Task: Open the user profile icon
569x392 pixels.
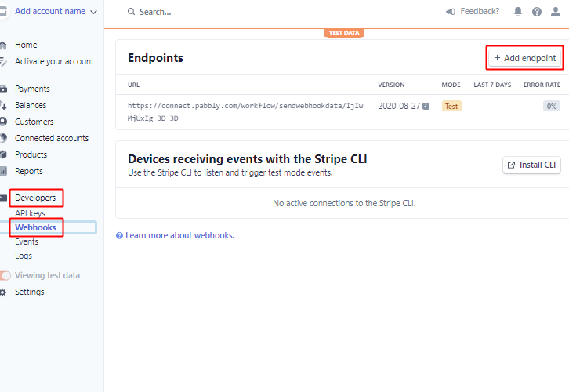Action: click(x=556, y=12)
